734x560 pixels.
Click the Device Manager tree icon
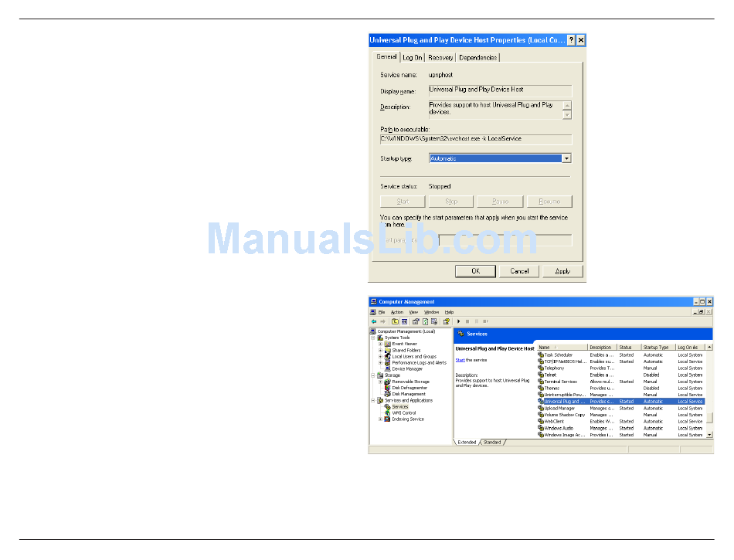click(x=388, y=369)
